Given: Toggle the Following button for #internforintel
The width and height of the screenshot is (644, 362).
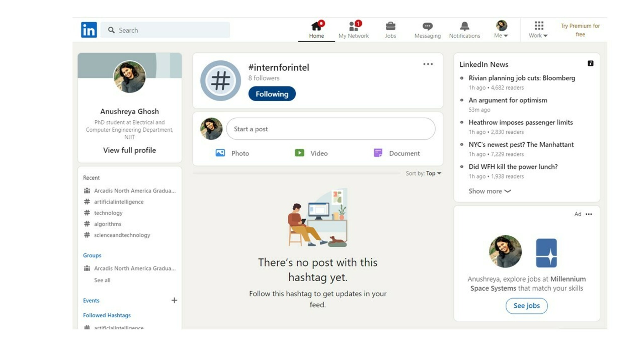Looking at the screenshot, I should (272, 94).
